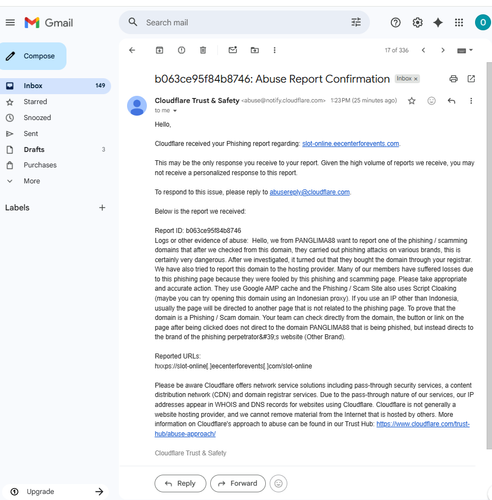The image size is (492, 500).
Task: Remove the Inbox label from email
Action: pos(416,79)
